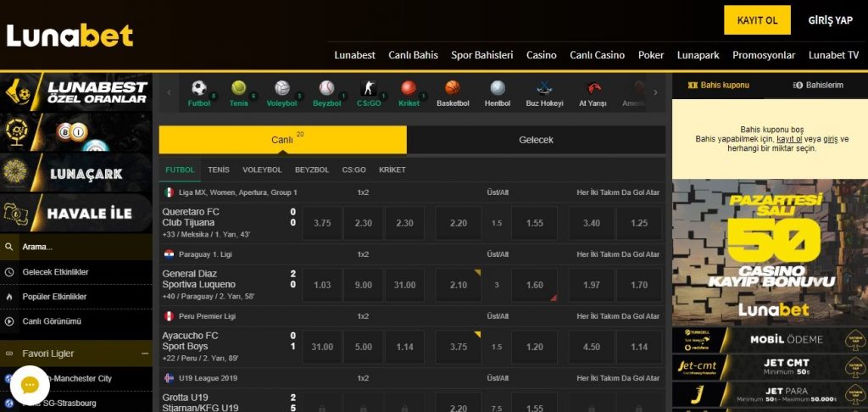868x412 pixels.
Task: Open the Lunabest menu item
Action: pos(355,55)
